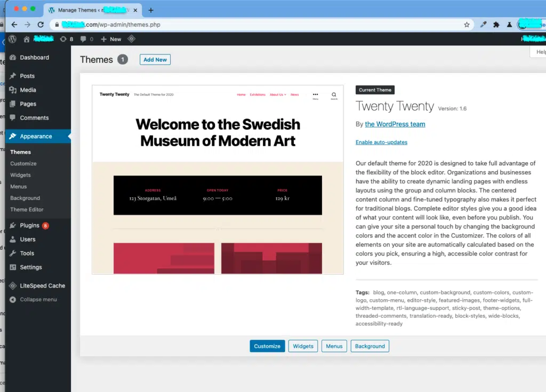
Task: Click the Twenty Twenty theme screenshot
Action: [x=218, y=179]
